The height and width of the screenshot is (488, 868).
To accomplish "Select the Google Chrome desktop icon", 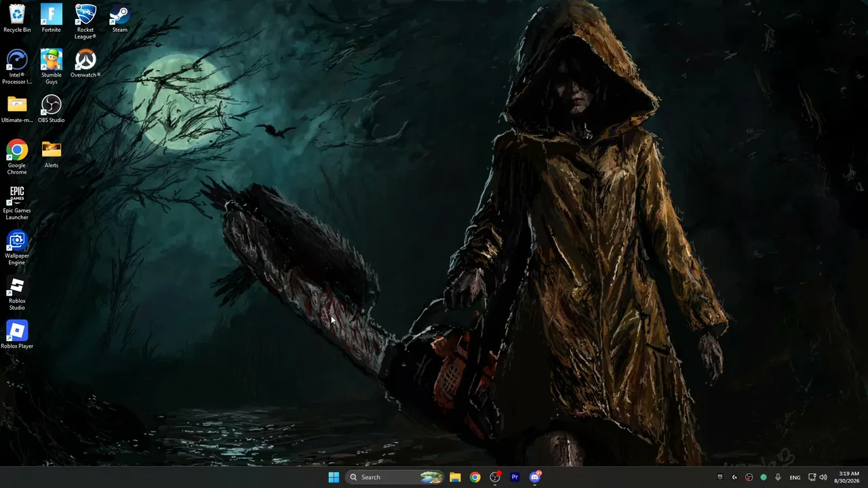I will [x=17, y=157].
